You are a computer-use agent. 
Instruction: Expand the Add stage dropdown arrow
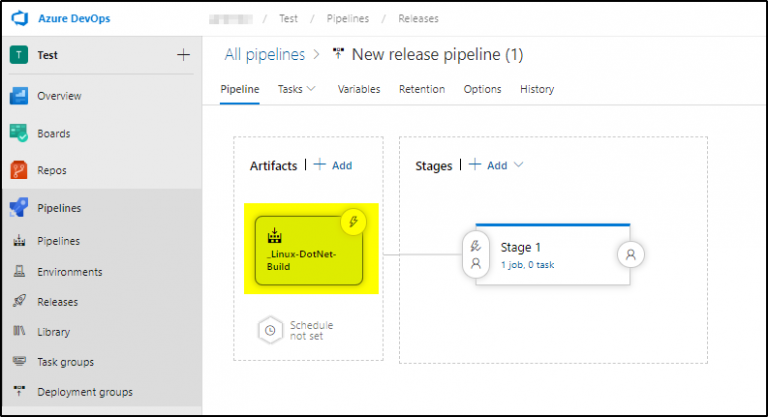coord(518,165)
